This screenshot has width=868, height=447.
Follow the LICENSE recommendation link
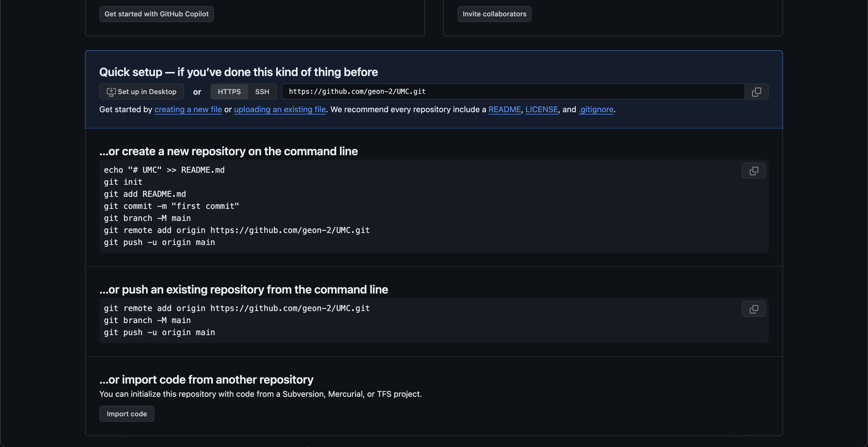click(541, 110)
